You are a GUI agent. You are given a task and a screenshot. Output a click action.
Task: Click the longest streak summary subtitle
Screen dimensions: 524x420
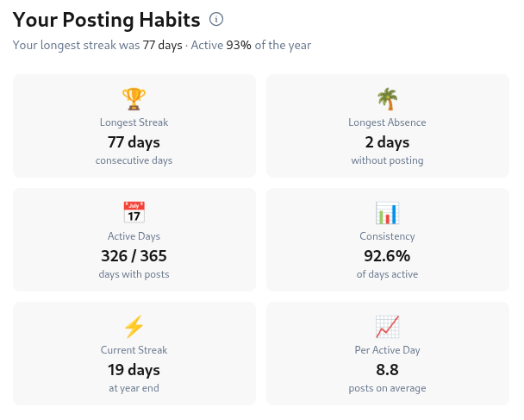coord(161,45)
